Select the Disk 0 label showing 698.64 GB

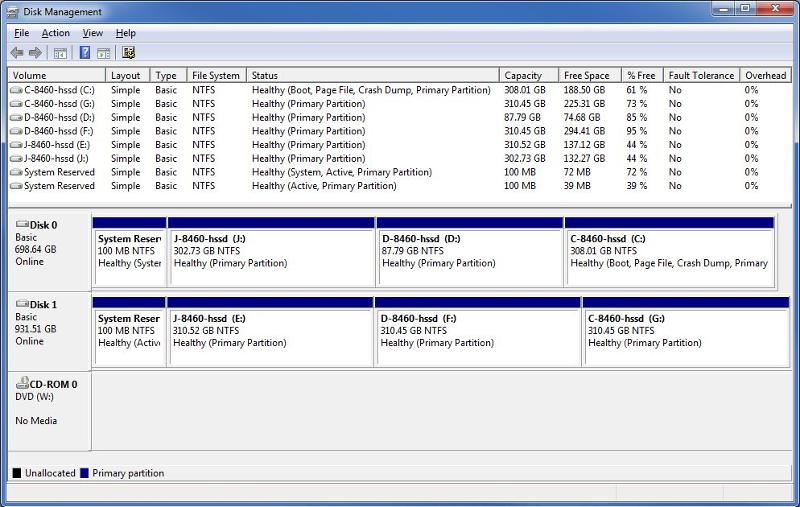pyautogui.click(x=49, y=252)
